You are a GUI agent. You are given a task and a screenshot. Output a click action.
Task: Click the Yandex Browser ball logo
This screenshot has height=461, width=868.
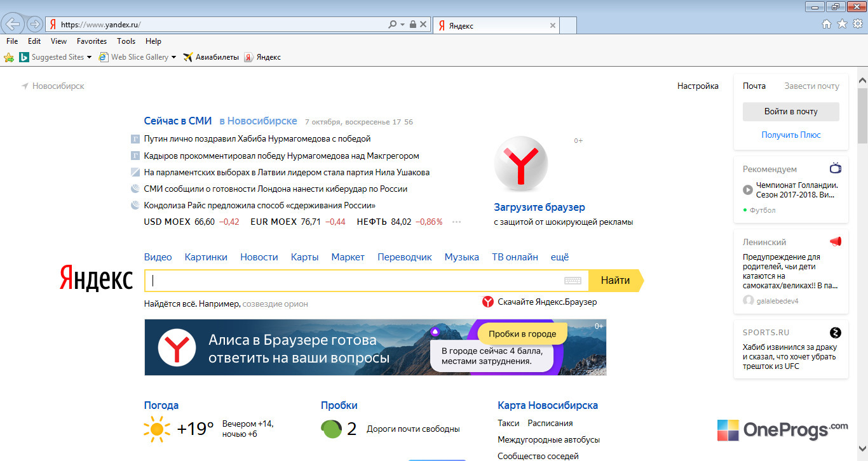pyautogui.click(x=520, y=163)
